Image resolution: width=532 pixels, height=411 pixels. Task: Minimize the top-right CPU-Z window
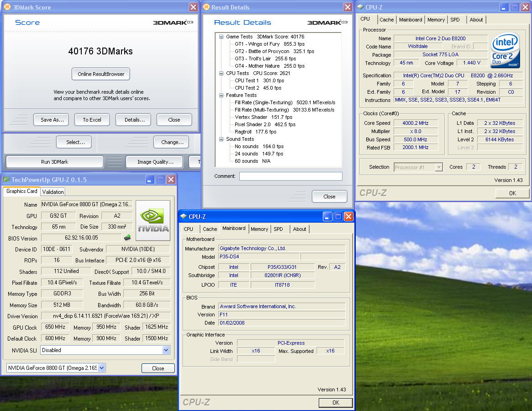click(504, 7)
